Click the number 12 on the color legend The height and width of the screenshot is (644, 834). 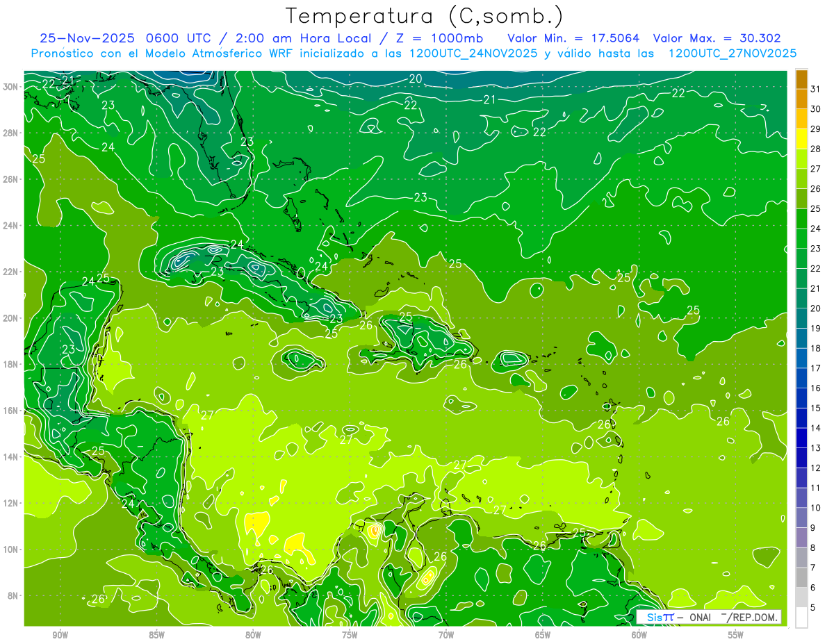pos(816,468)
